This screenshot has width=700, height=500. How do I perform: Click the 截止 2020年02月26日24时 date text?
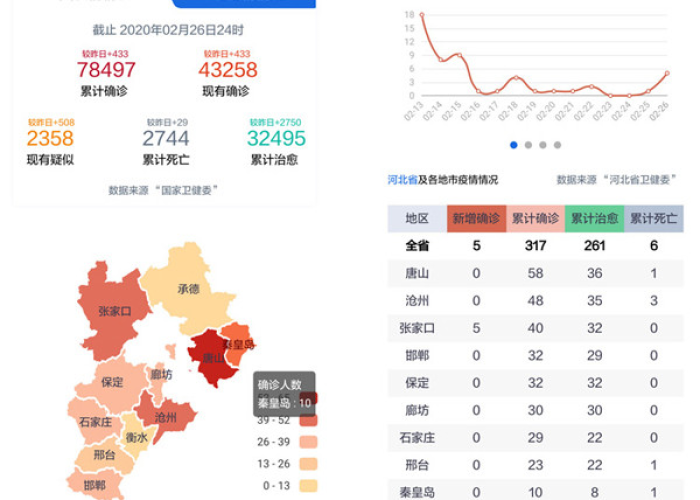[x=168, y=30]
